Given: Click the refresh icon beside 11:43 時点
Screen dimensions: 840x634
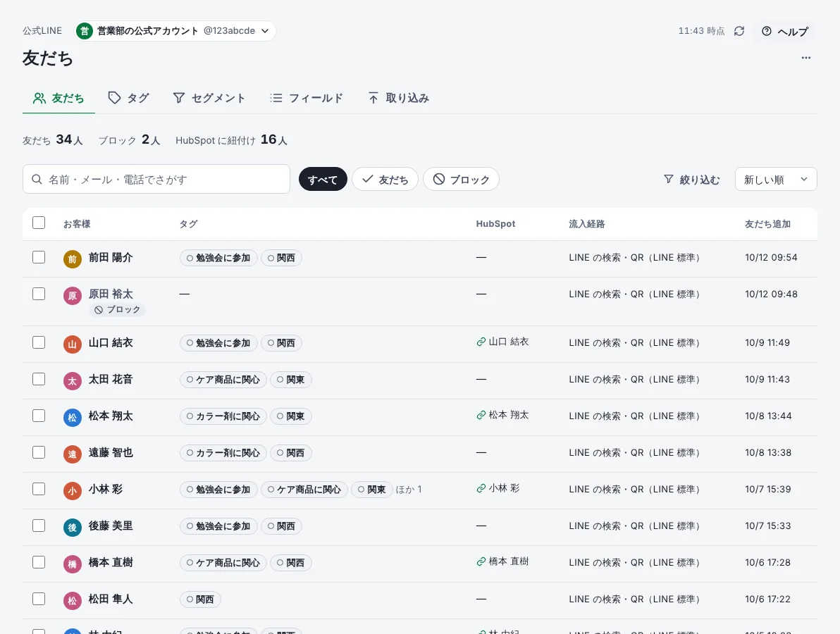Looking at the screenshot, I should tap(739, 31).
